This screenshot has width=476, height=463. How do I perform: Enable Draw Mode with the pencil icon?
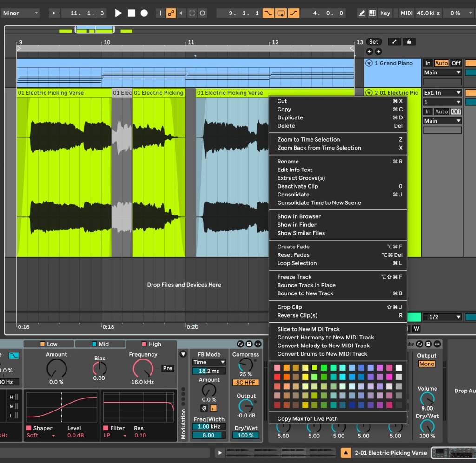tap(362, 13)
